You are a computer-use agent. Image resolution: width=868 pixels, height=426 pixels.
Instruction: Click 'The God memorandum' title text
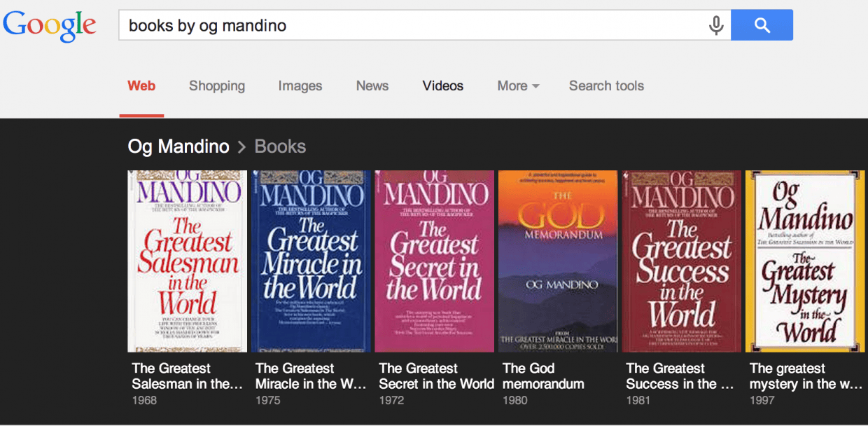[543, 376]
